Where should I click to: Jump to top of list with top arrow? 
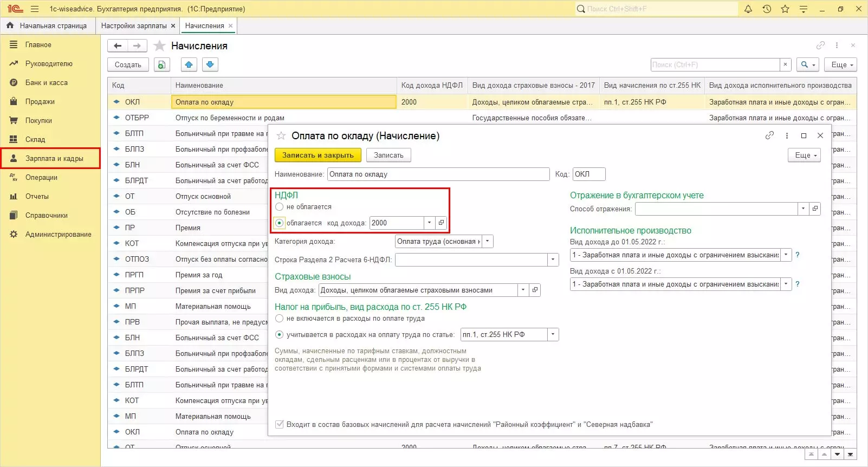(x=811, y=455)
